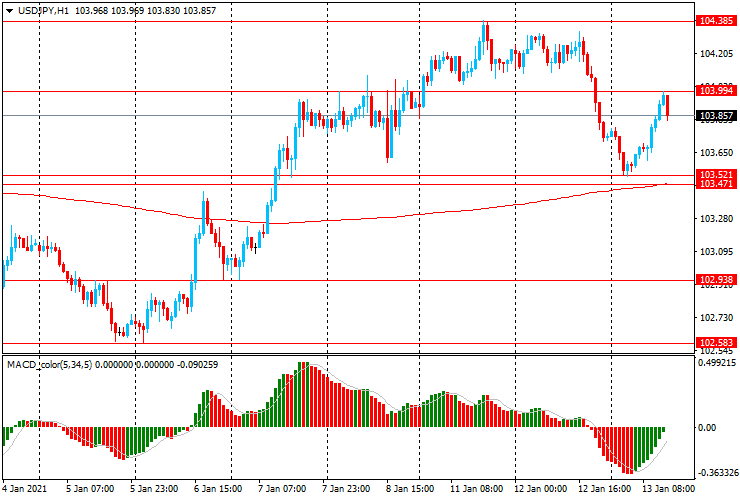Click the 103.280 price axis value
This screenshot has width=740, height=500.
pos(716,219)
